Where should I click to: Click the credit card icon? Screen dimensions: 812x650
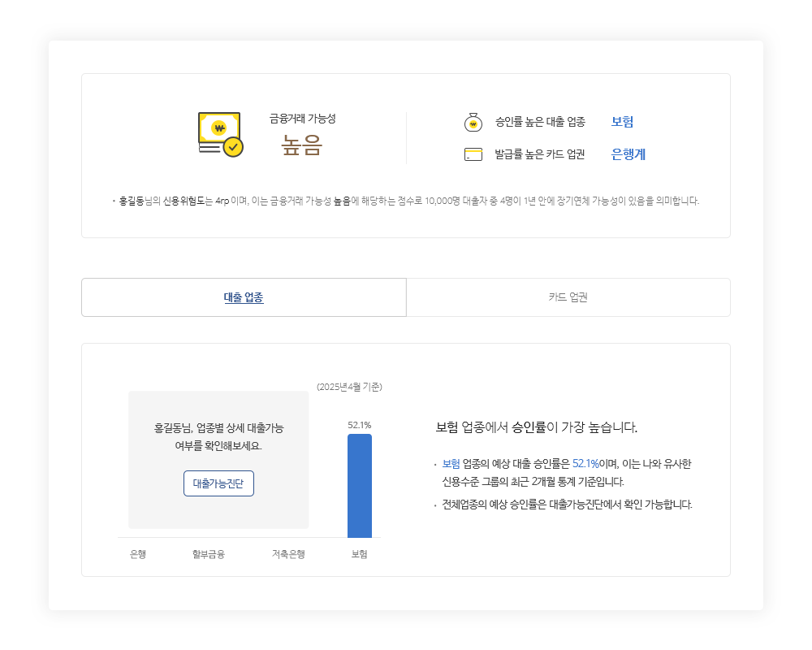click(473, 154)
